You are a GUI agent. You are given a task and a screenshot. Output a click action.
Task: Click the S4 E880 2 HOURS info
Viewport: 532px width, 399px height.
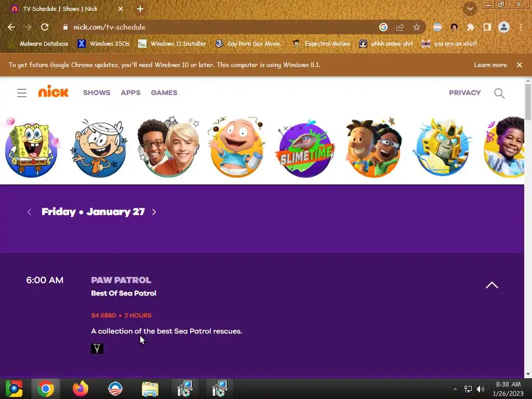click(x=121, y=315)
